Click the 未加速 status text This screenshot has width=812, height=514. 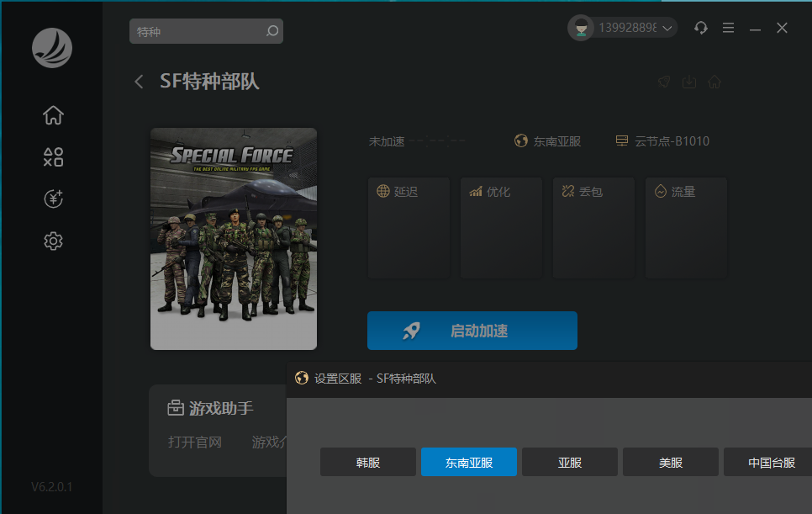[x=387, y=141]
